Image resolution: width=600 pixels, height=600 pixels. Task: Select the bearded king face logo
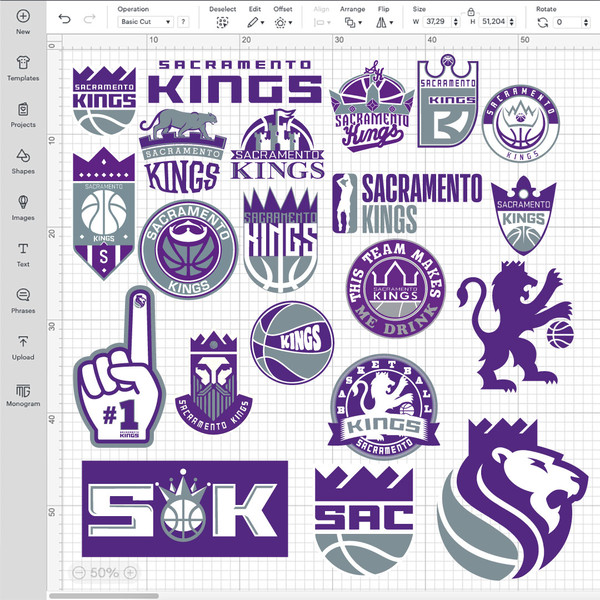tap(214, 383)
